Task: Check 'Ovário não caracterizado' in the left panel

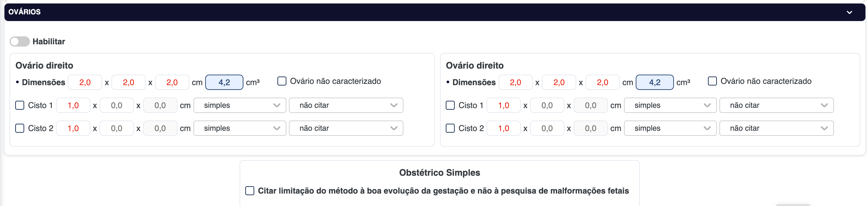Action: [x=282, y=81]
